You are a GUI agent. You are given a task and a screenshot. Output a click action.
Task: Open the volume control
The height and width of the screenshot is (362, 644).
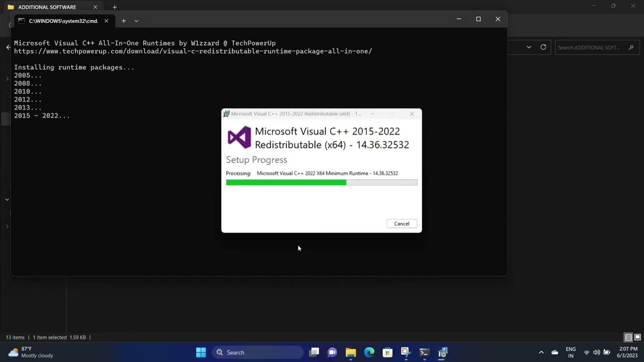tap(597, 352)
